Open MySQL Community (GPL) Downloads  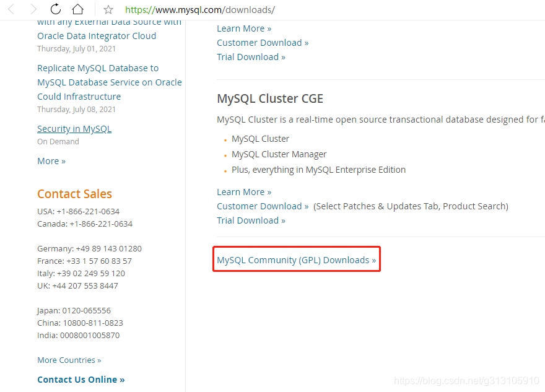point(296,259)
